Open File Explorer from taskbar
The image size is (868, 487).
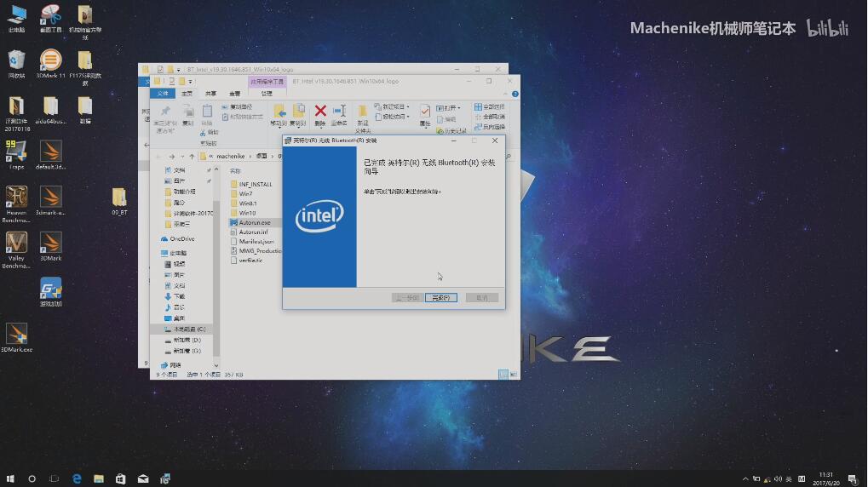coord(99,478)
